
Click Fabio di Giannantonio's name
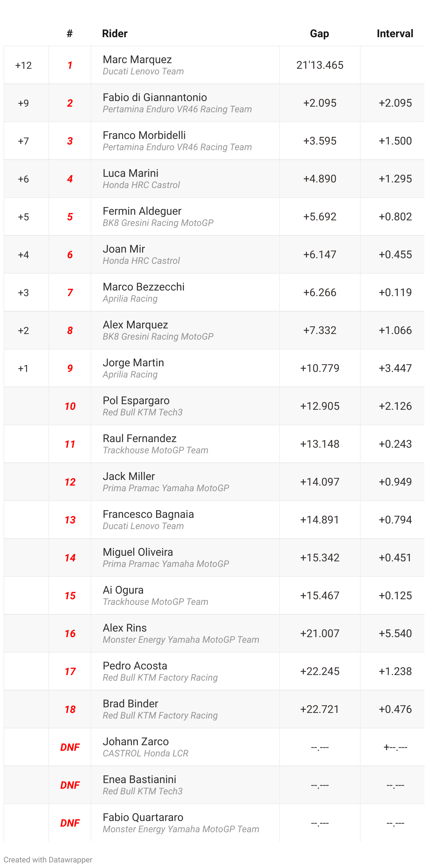[x=155, y=98]
